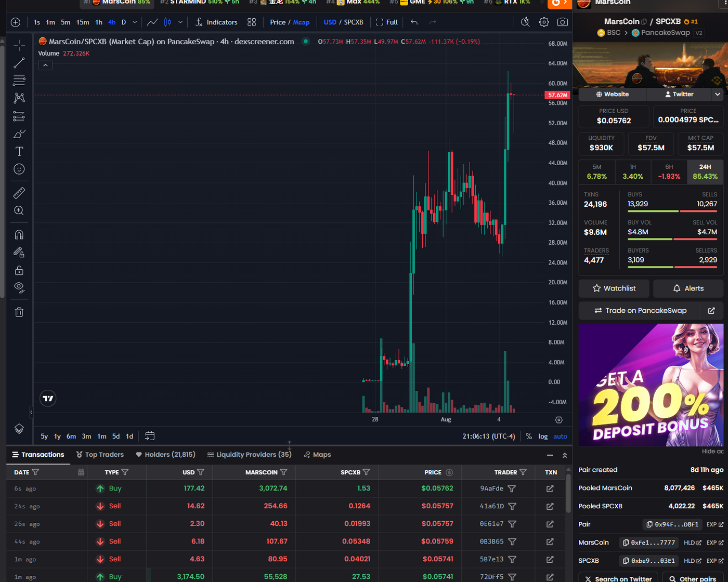This screenshot has height=582, width=728.
Task: Redo the last chart action
Action: pos(433,22)
